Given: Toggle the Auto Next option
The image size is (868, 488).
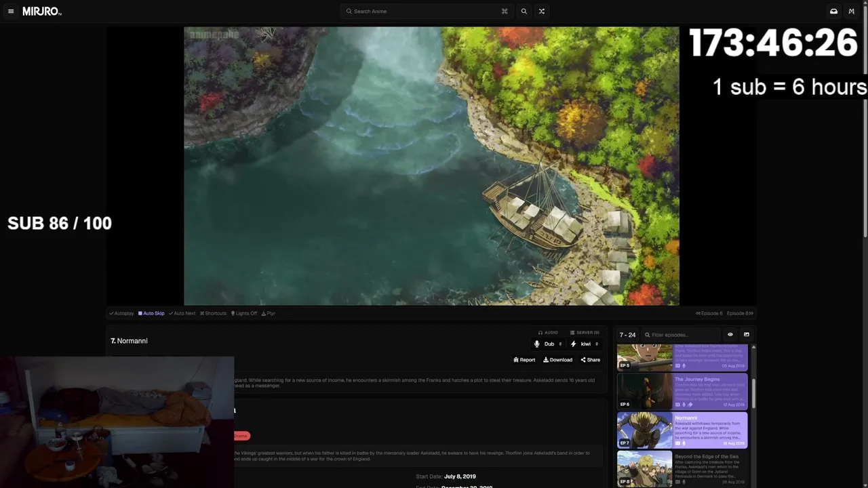Looking at the screenshot, I should click(x=182, y=313).
